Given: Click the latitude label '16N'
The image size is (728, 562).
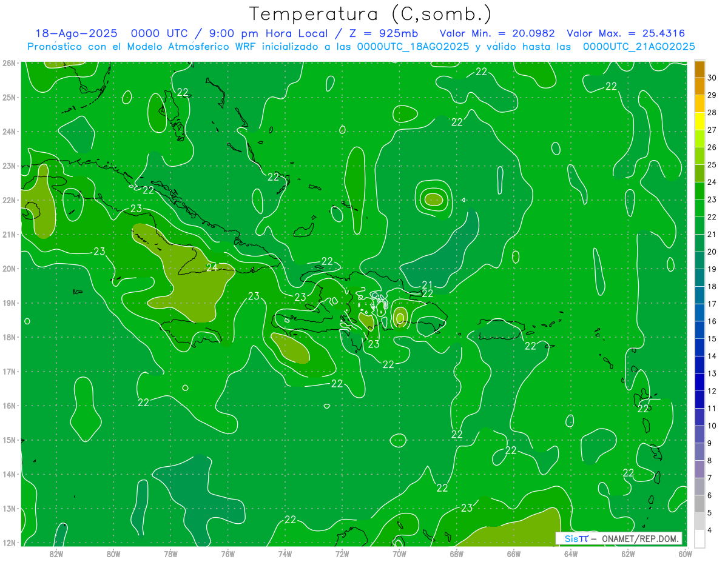Looking at the screenshot, I should [x=9, y=406].
